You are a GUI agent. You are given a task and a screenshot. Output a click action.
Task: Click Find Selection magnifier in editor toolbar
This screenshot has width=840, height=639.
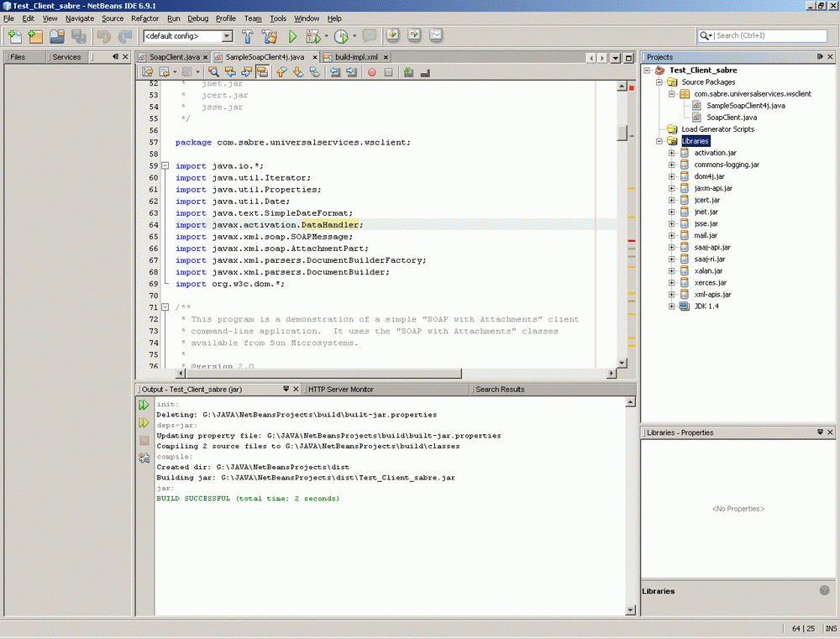point(213,72)
